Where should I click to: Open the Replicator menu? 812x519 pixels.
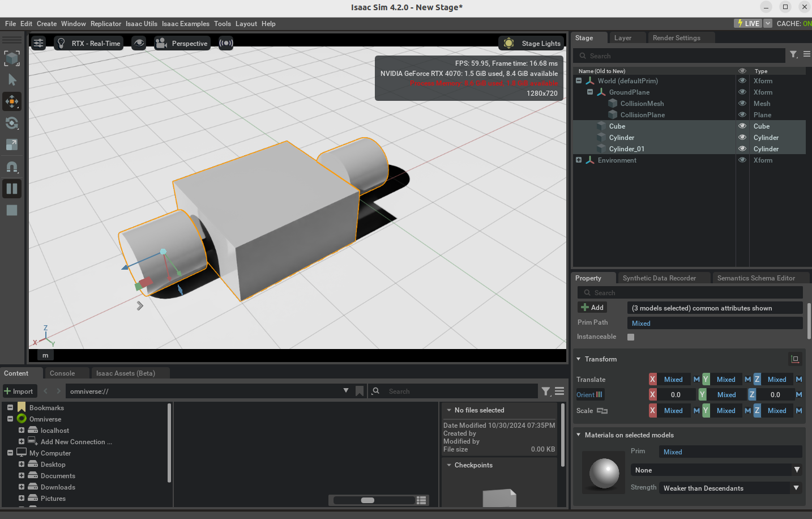click(106, 24)
